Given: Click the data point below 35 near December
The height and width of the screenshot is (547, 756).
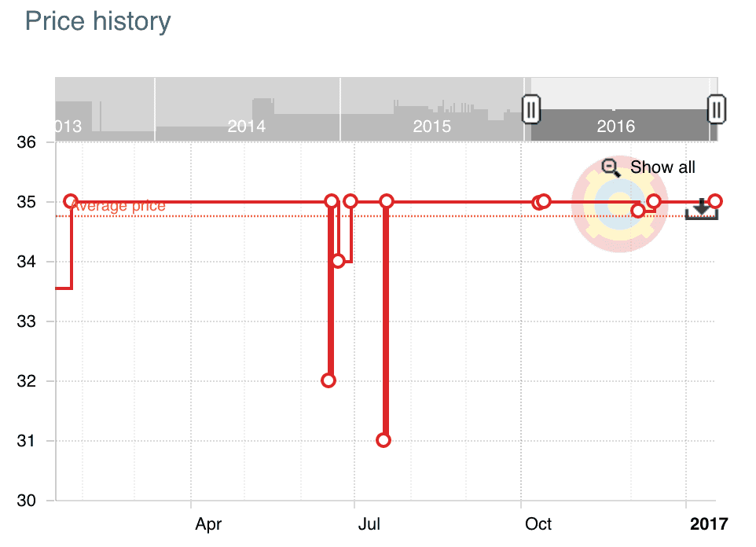Looking at the screenshot, I should point(637,211).
